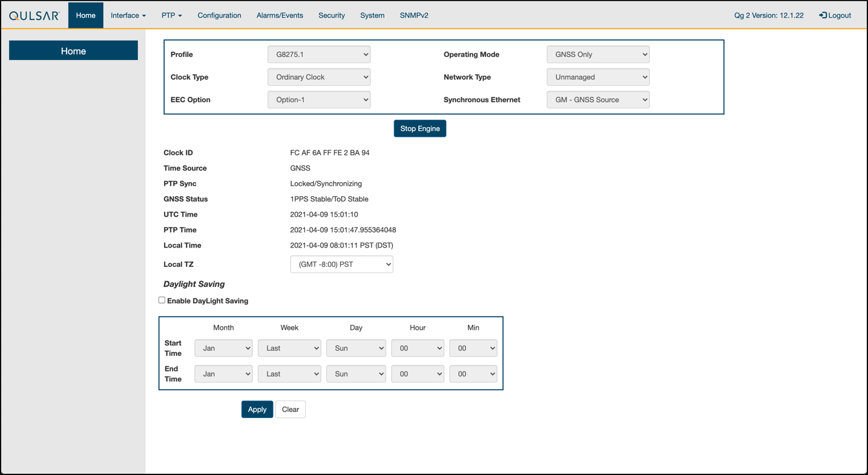This screenshot has width=868, height=475.
Task: Click the Apply button
Action: click(x=257, y=410)
